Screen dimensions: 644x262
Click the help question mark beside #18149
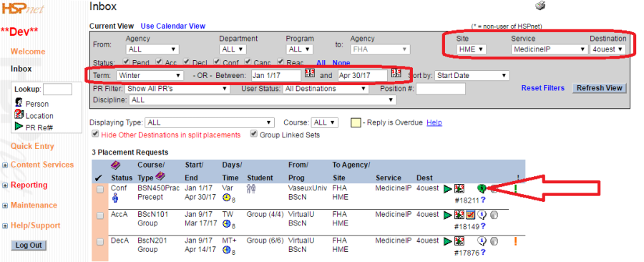483,226
